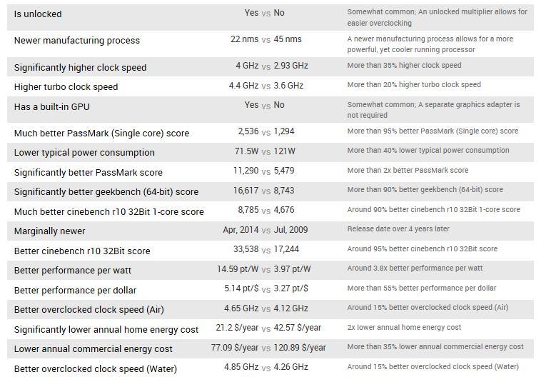Click the "Better performance per watt" label
This screenshot has width=551, height=392.
tap(73, 271)
